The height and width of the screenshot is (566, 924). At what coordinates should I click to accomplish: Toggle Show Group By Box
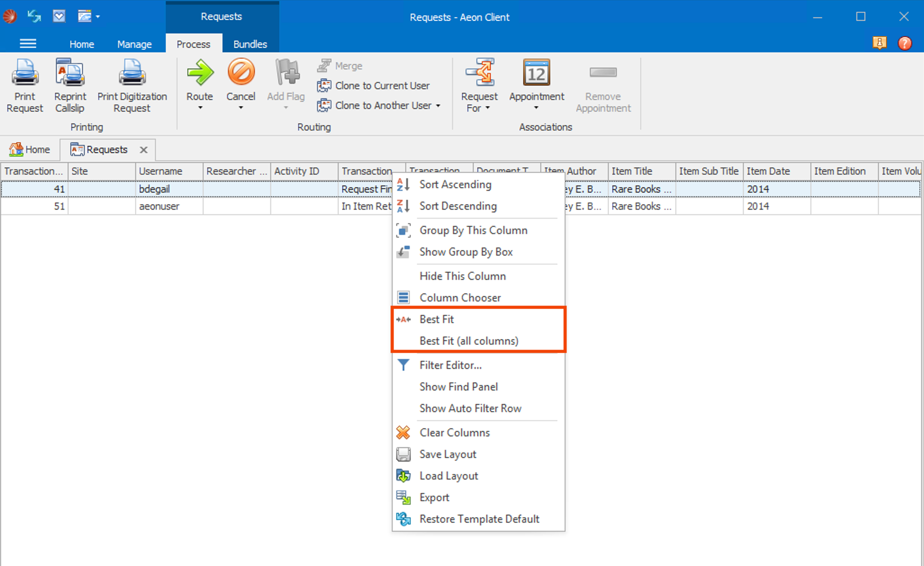click(466, 252)
